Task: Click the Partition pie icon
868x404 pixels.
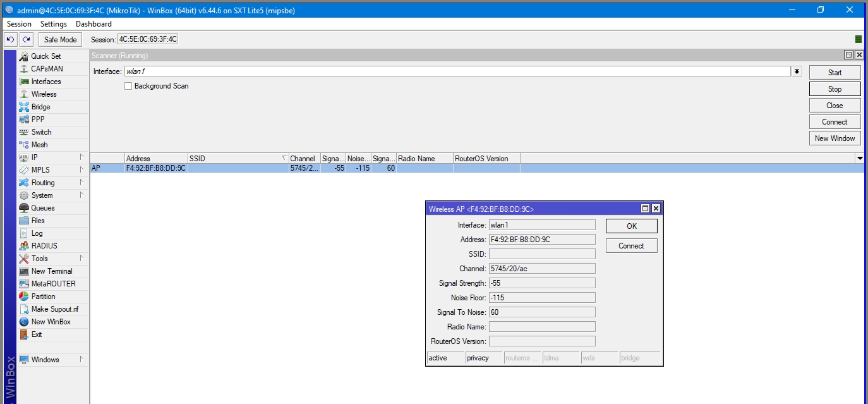Action: click(24, 297)
